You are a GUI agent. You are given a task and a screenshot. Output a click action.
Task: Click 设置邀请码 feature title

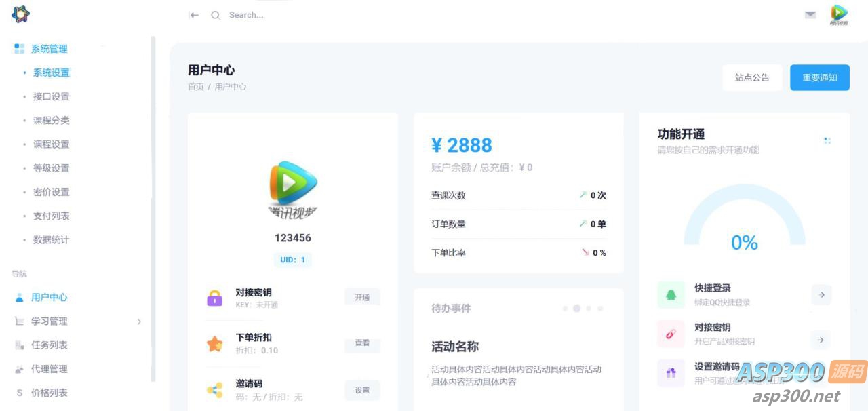717,367
